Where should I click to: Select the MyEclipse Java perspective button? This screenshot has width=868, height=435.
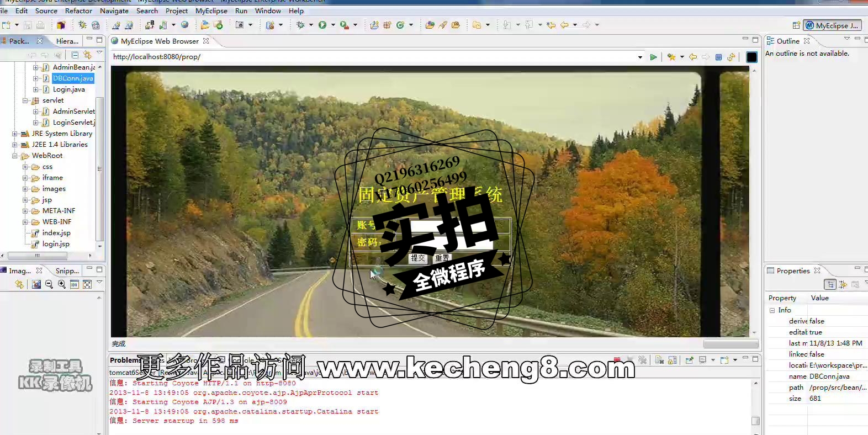tap(832, 25)
